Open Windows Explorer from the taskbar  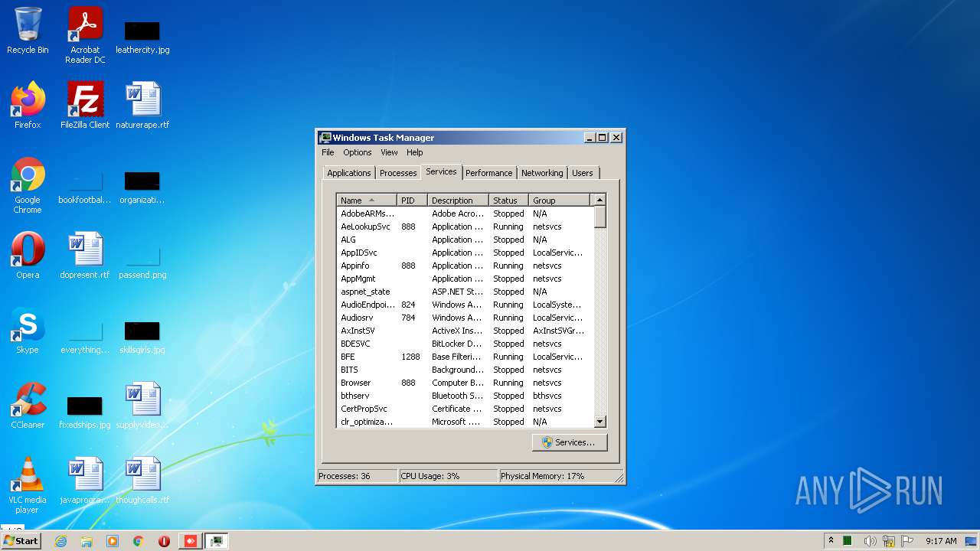[87, 541]
